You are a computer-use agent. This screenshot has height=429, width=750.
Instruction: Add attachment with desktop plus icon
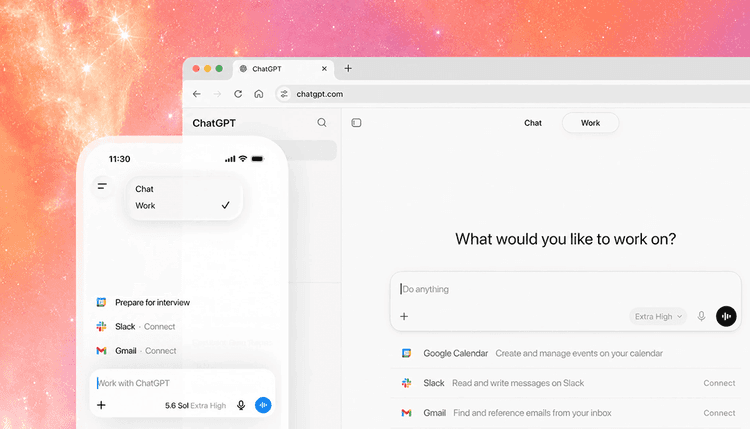point(404,316)
